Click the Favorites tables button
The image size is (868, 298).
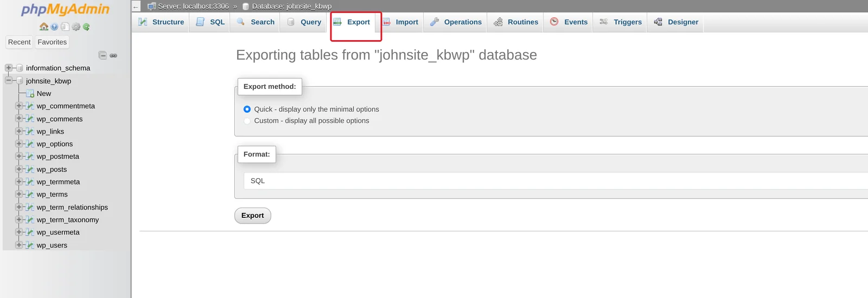click(52, 42)
